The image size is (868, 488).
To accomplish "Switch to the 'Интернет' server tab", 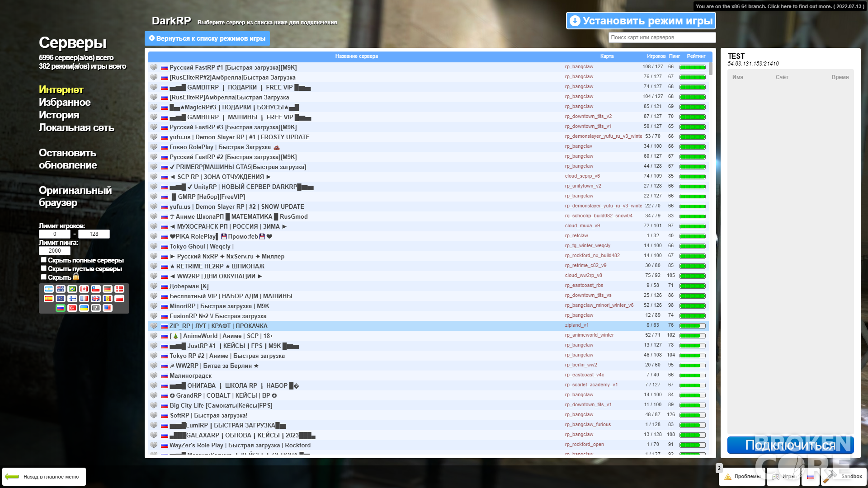I will click(61, 89).
